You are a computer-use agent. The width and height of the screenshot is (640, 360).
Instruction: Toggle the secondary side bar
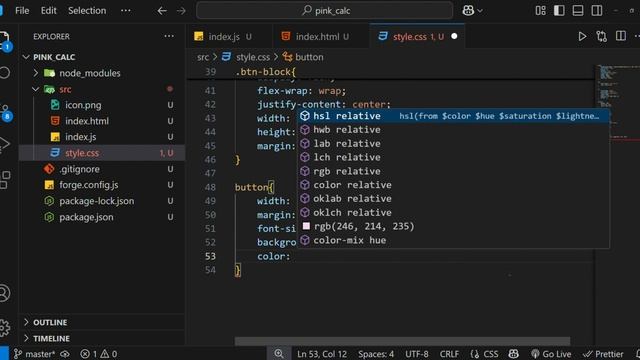click(x=597, y=11)
